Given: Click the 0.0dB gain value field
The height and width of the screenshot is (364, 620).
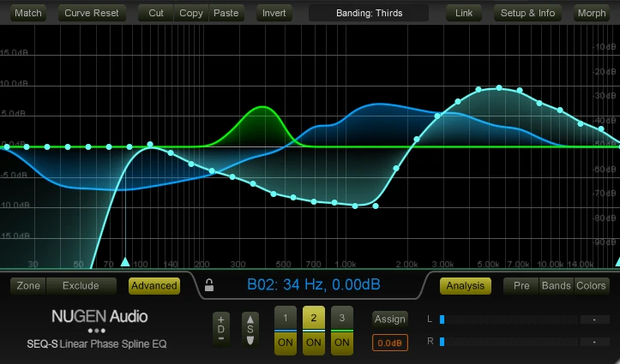Looking at the screenshot, I should pyautogui.click(x=390, y=343).
